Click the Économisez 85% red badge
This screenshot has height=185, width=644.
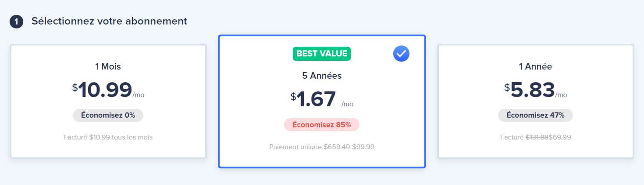[x=322, y=125]
